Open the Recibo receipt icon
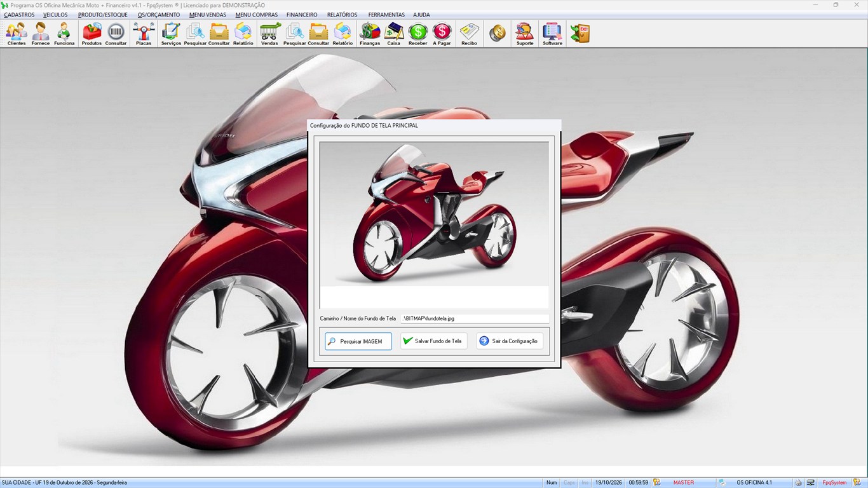The width and height of the screenshot is (868, 488). pyautogui.click(x=469, y=34)
